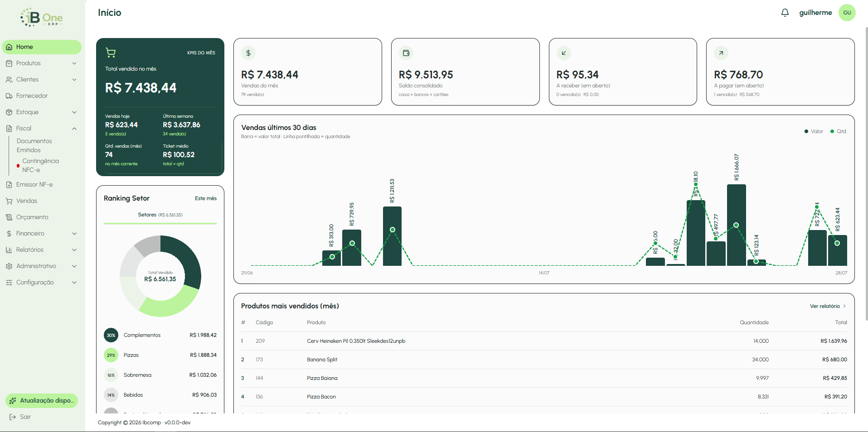
Task: Click the wallet icon on Saldo consolidado card
Action: tap(406, 53)
